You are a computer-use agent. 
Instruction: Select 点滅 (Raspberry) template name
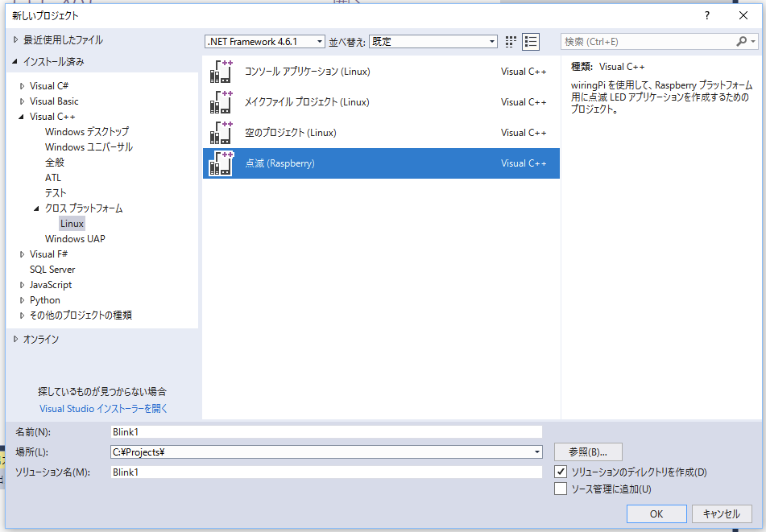(x=279, y=163)
